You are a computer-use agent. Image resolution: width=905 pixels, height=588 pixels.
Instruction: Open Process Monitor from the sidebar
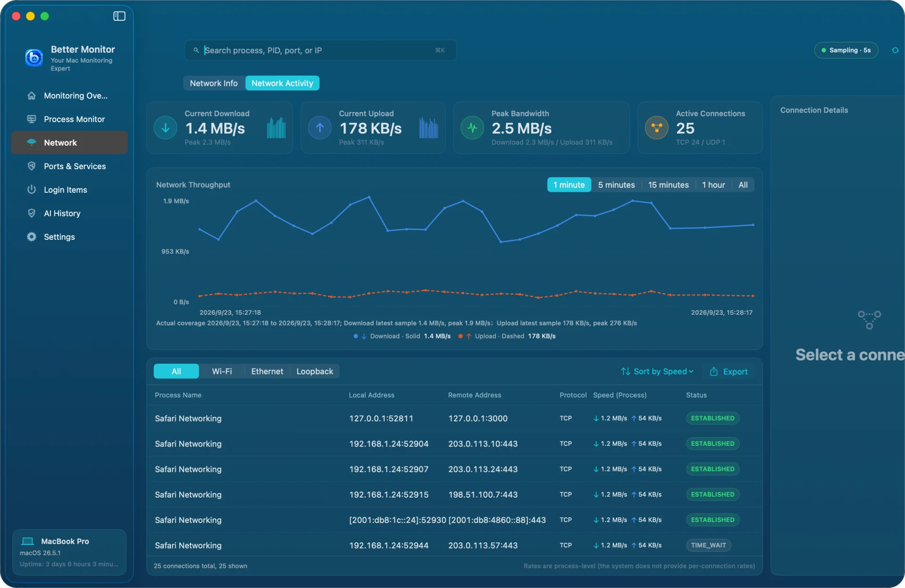pos(69,119)
